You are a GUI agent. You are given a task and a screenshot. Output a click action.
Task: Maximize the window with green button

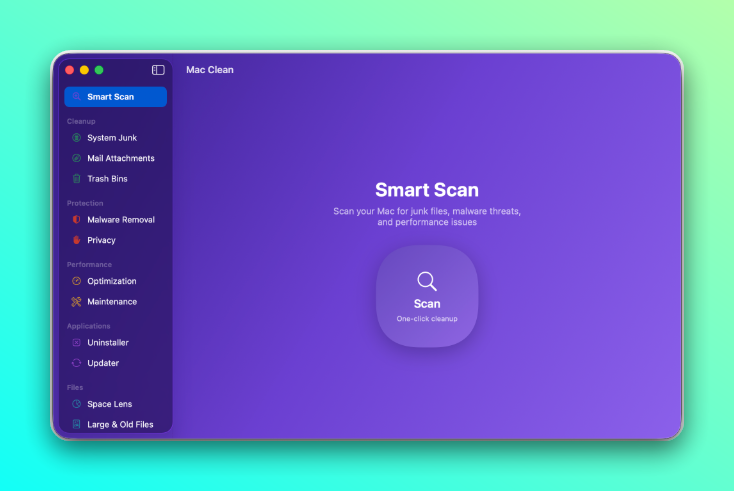[x=99, y=70]
